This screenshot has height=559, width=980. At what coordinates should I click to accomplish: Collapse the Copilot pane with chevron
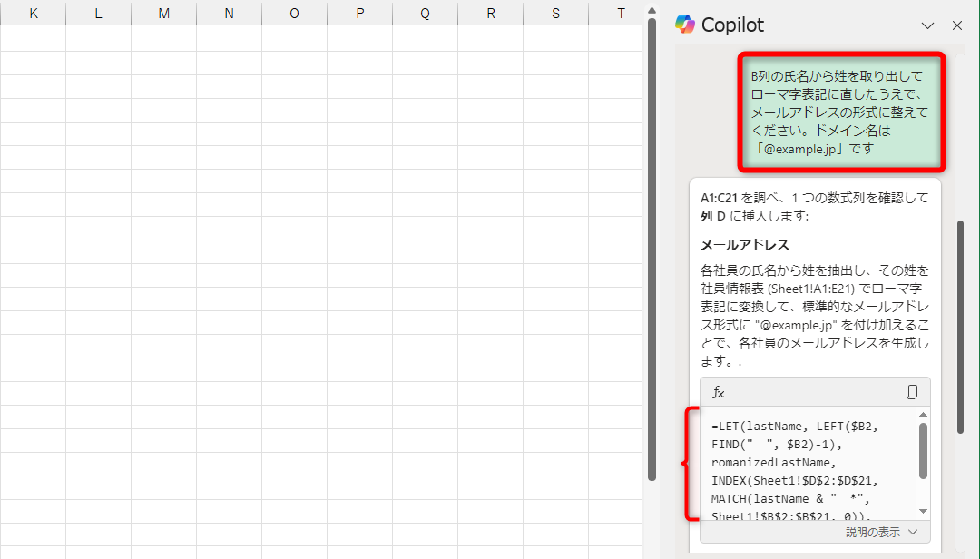pyautogui.click(x=927, y=25)
